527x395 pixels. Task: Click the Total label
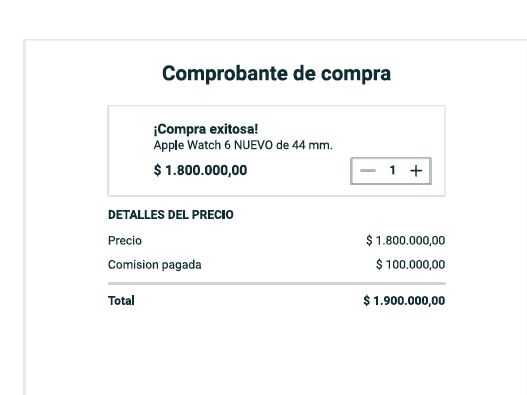(121, 301)
